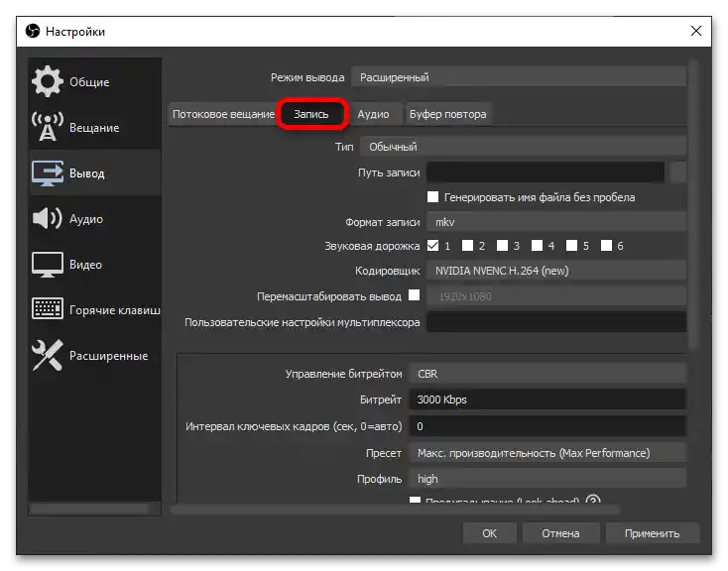This screenshot has height=571, width=728.
Task: Uncheck audio track 1 checkbox
Action: tap(432, 245)
